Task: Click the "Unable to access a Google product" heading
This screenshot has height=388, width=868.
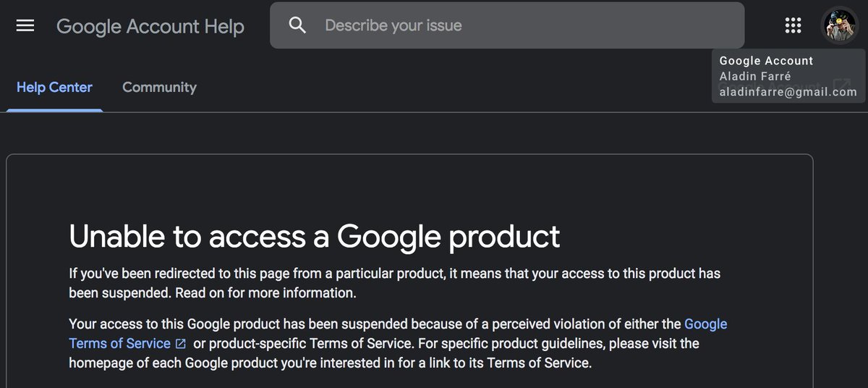Action: 314,236
